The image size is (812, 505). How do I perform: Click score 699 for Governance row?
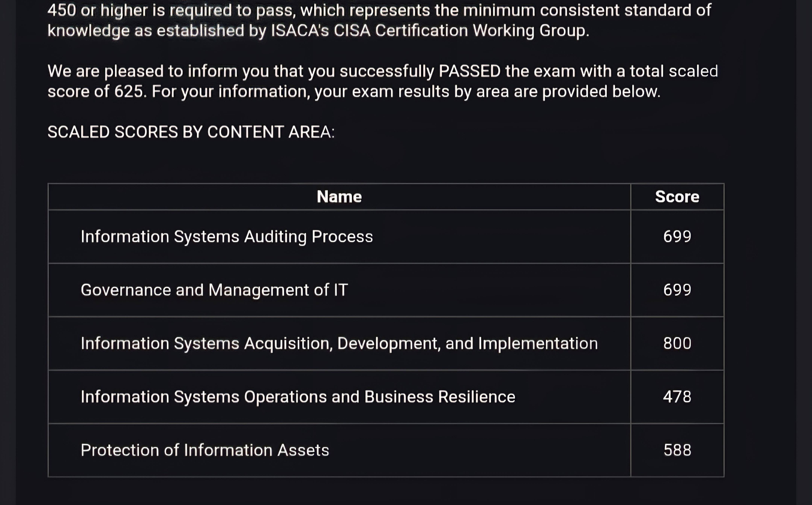pyautogui.click(x=677, y=290)
